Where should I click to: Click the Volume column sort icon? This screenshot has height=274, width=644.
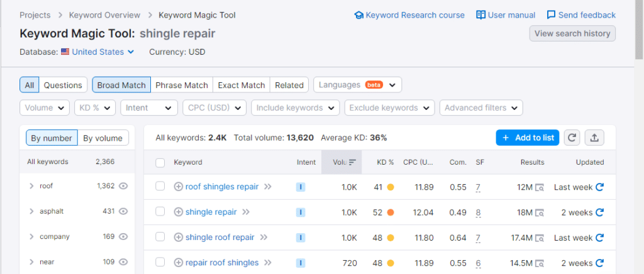[352, 162]
